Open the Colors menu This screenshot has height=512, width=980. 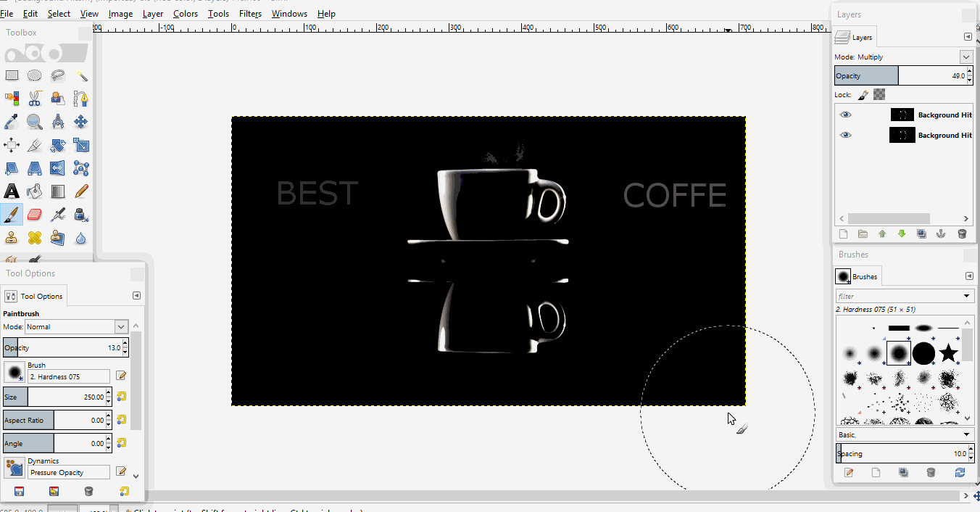coord(186,14)
